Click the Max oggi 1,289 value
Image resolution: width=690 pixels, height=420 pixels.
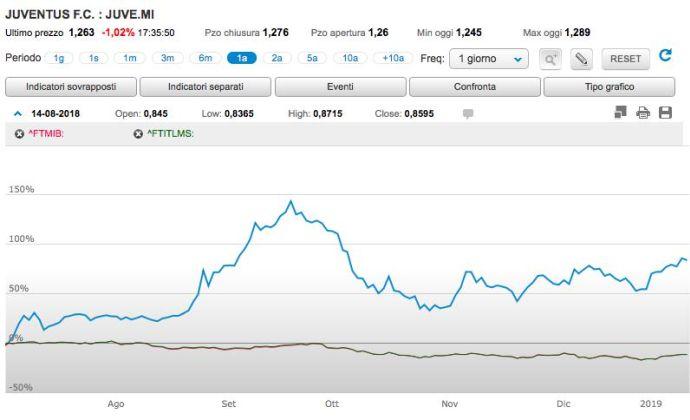577,33
